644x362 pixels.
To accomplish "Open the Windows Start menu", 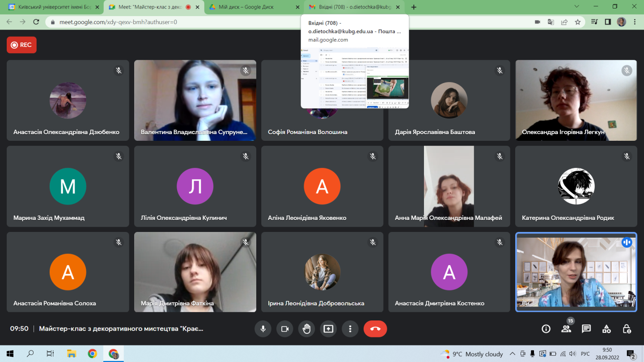I will (9, 354).
